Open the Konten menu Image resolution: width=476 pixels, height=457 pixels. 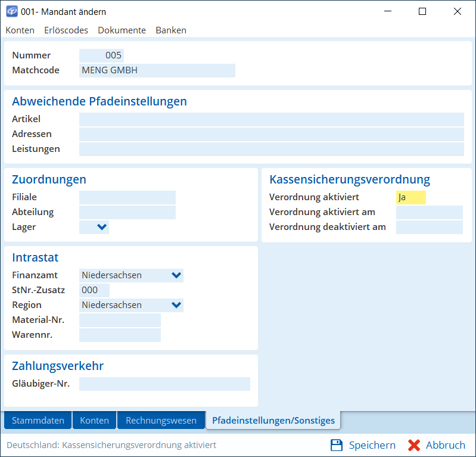20,30
